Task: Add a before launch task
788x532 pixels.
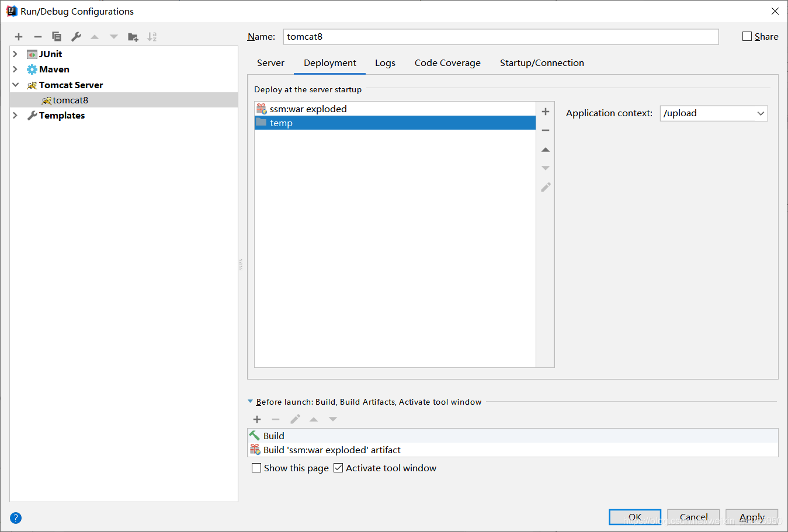Action: pos(257,419)
